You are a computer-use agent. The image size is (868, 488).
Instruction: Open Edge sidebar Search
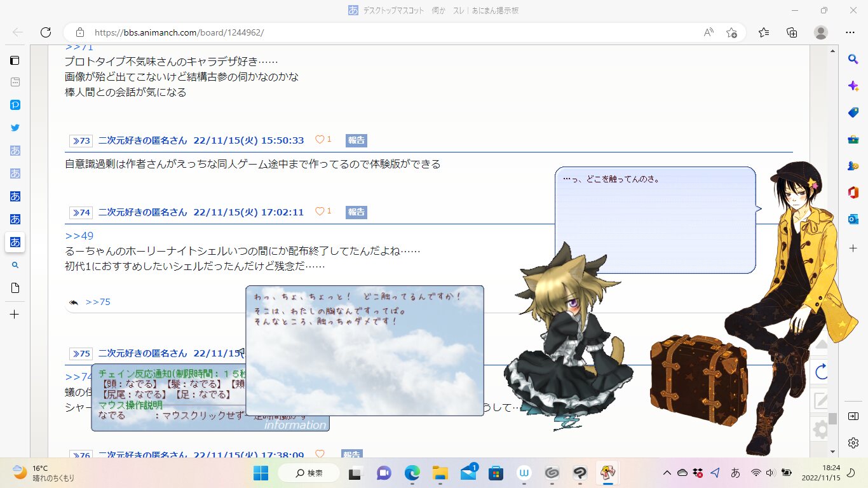pyautogui.click(x=853, y=59)
